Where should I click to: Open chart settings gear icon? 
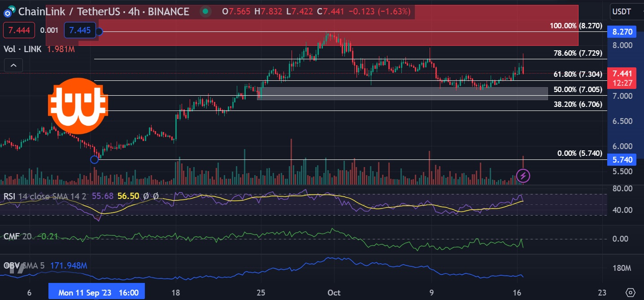pos(631,292)
